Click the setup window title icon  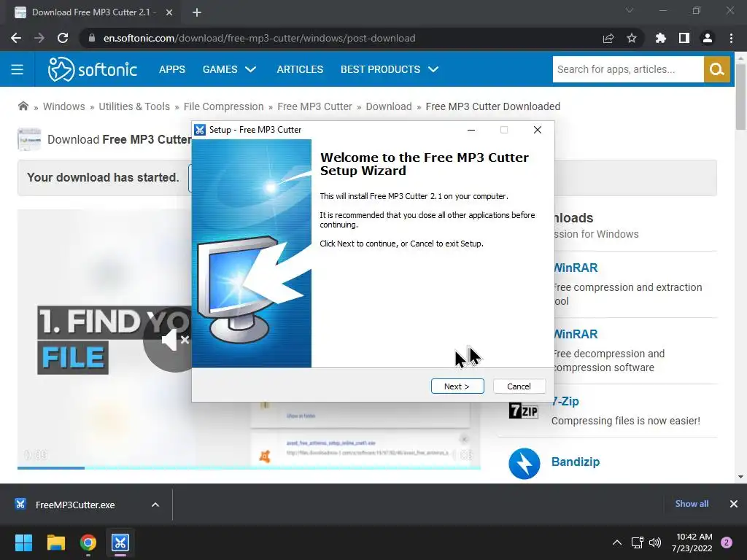[x=200, y=130]
